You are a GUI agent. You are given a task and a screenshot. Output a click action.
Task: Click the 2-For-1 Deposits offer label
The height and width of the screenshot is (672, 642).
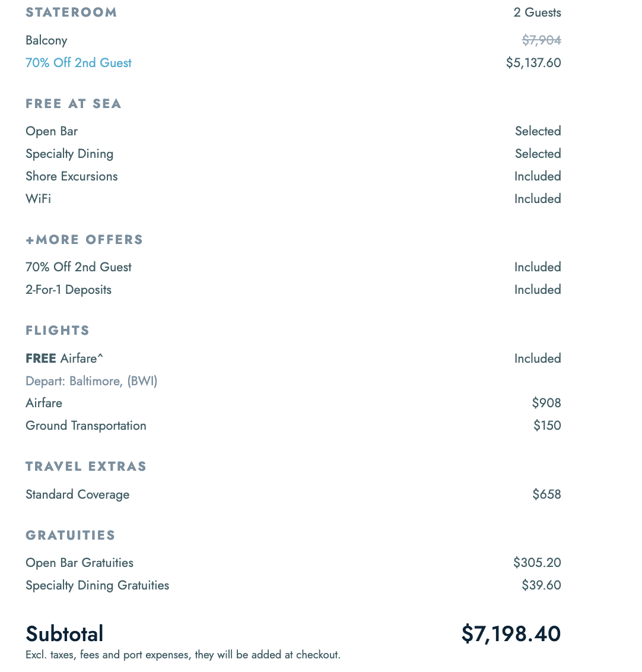68,290
